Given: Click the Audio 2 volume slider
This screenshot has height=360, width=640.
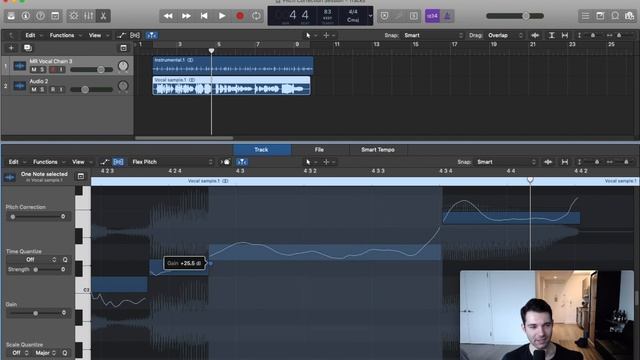Looking at the screenshot, I should [x=91, y=89].
